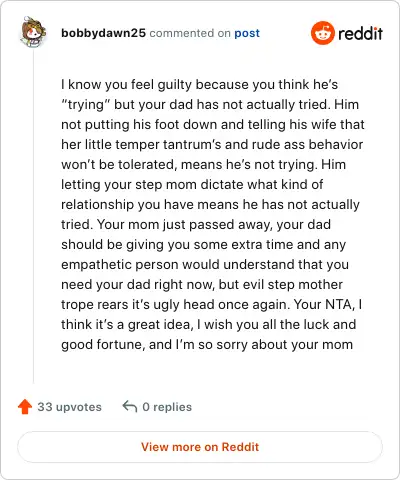
Task: Click the quoted word "trying" in comment
Action: point(86,105)
